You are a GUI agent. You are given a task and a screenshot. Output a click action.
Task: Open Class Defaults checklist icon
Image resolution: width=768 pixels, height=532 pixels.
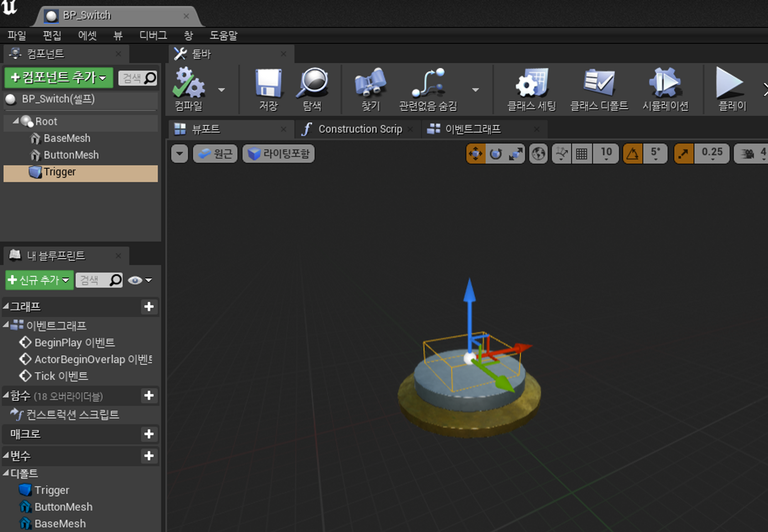[599, 83]
